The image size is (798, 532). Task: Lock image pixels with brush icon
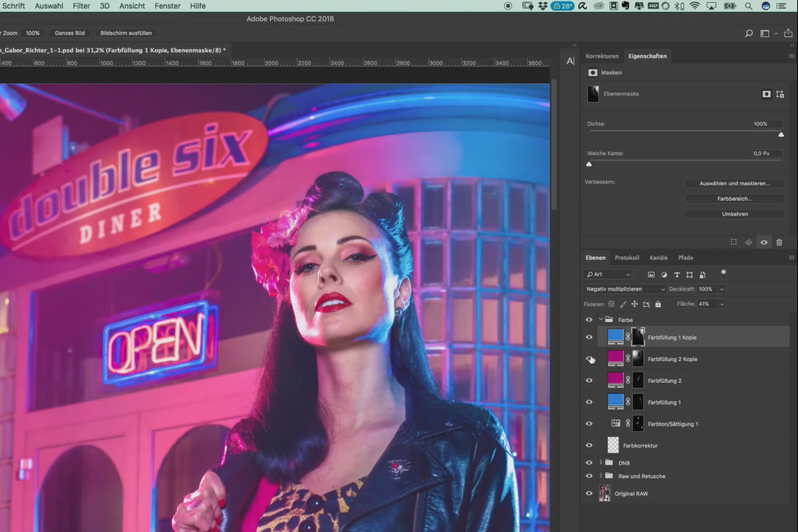622,304
